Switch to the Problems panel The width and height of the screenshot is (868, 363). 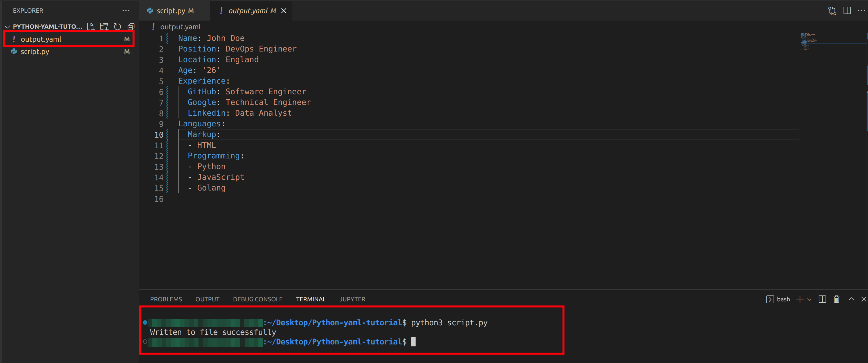pos(166,299)
